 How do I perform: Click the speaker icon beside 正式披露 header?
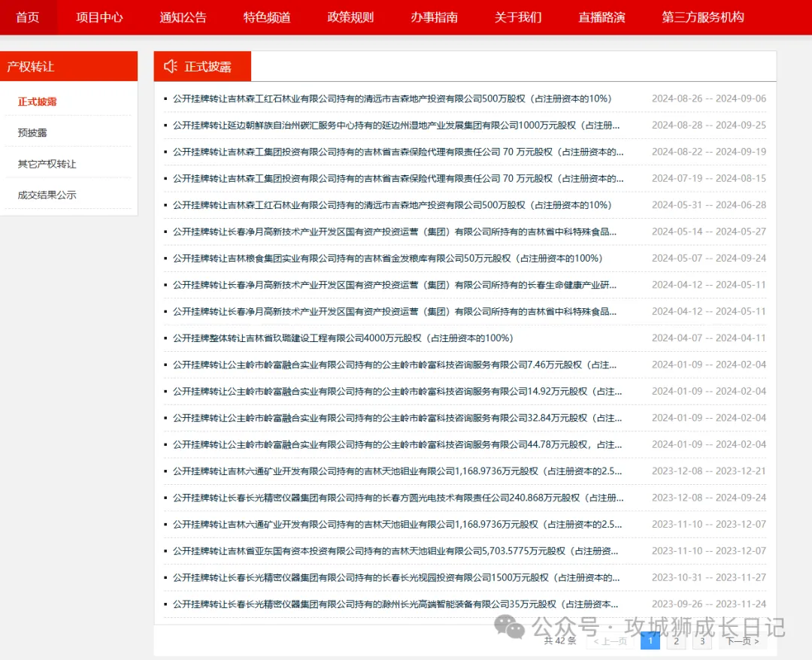pyautogui.click(x=171, y=66)
